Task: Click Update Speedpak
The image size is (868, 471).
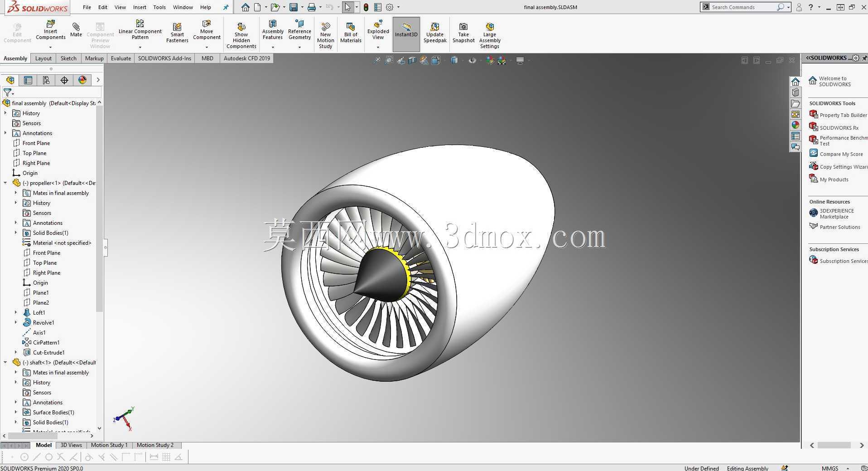Action: 435,33
